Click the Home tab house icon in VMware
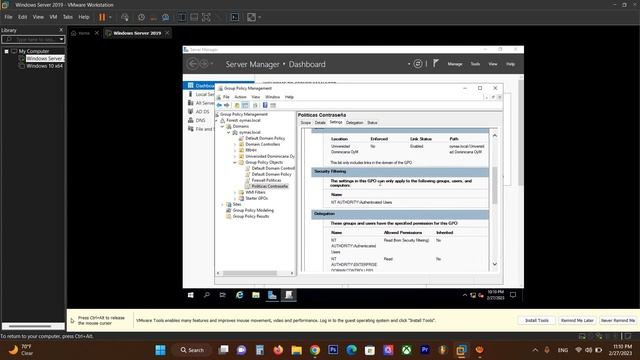 tap(74, 33)
